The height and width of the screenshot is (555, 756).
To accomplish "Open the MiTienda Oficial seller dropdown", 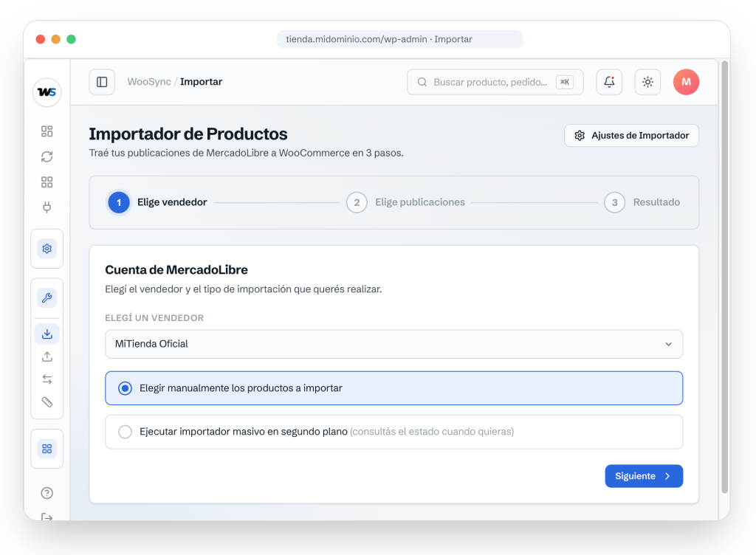I will 394,344.
